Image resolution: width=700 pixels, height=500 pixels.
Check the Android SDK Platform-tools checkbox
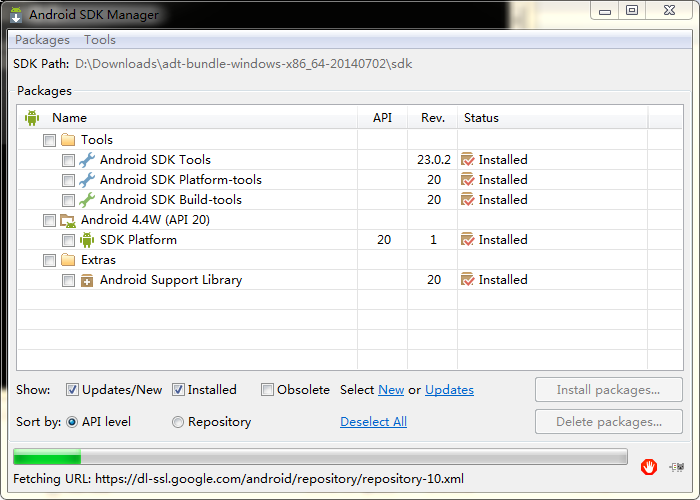point(68,180)
